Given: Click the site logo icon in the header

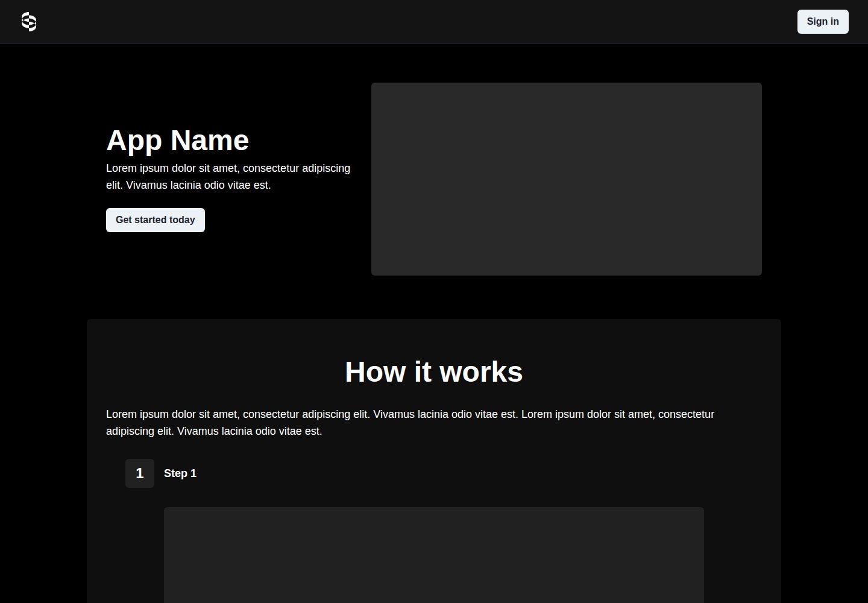Looking at the screenshot, I should click(29, 22).
